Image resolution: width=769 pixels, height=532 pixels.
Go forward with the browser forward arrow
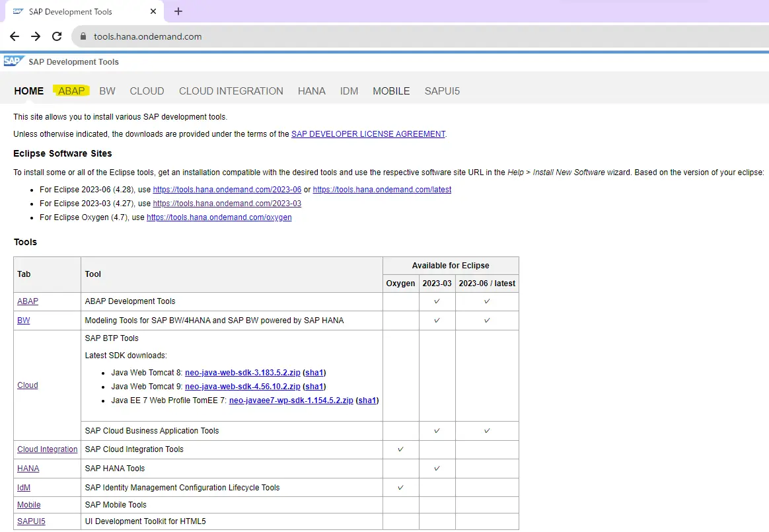pyautogui.click(x=36, y=36)
